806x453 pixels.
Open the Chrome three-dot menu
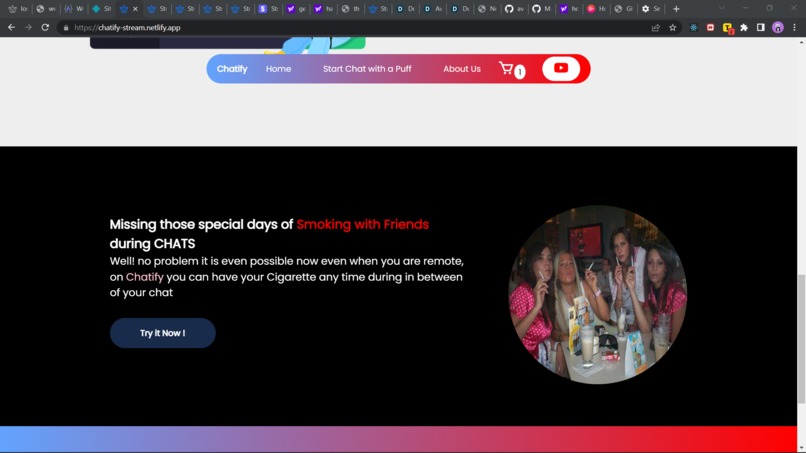[794, 28]
